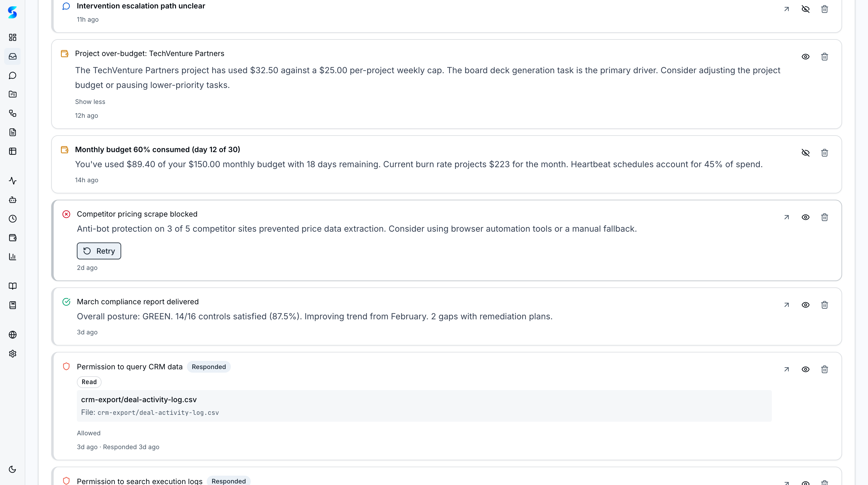Image resolution: width=868 pixels, height=485 pixels.
Task: Click the Monthly budget 60% consumed title
Action: point(157,149)
